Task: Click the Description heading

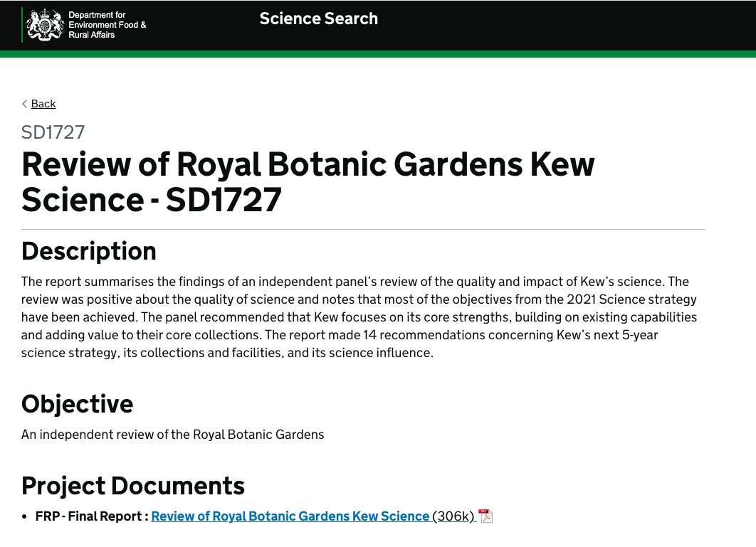Action: coord(89,251)
